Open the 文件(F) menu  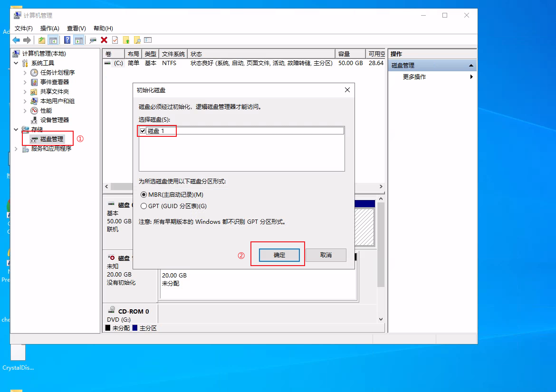pyautogui.click(x=23, y=29)
